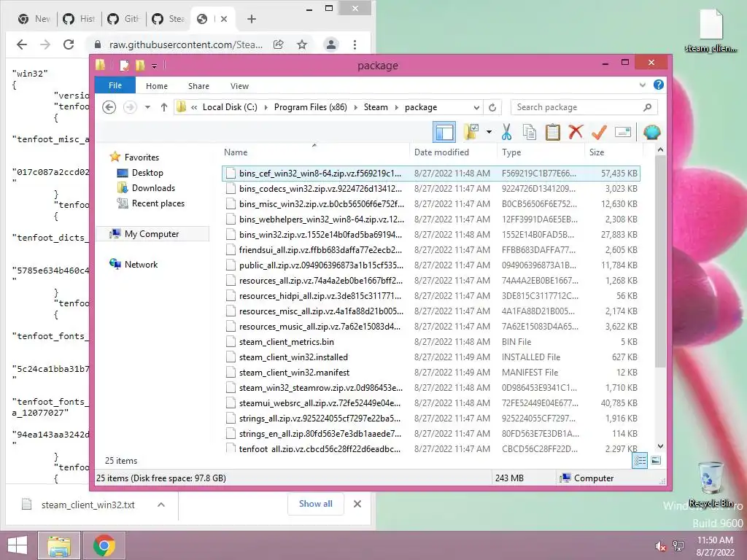747x560 pixels.
Task: Reload the page in Chrome
Action: point(69,44)
